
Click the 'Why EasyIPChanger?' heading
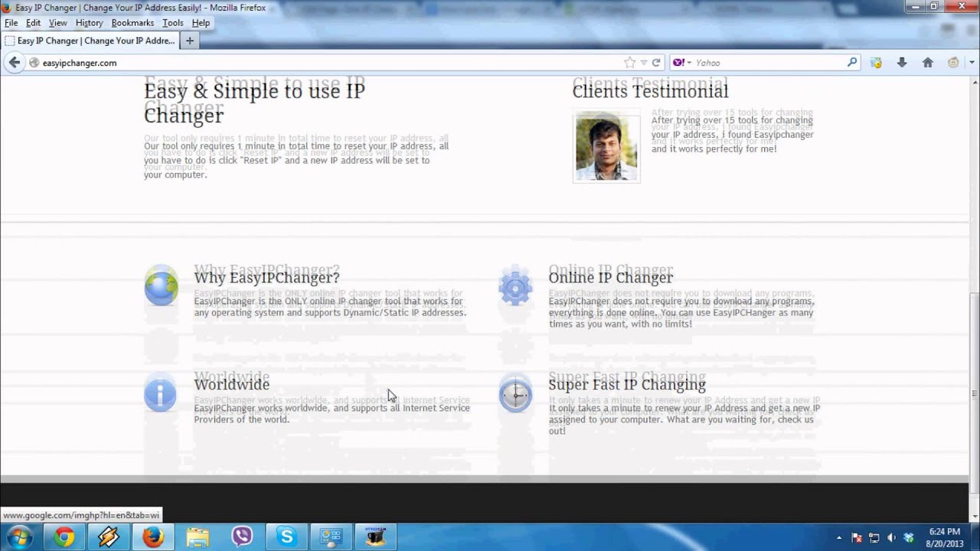point(266,277)
